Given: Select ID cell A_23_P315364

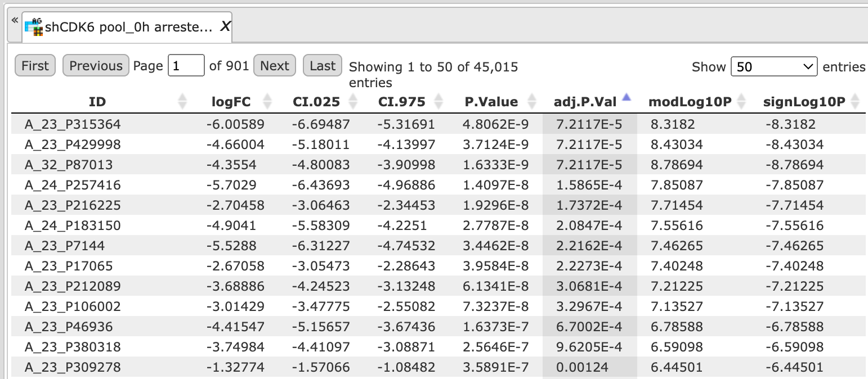Looking at the screenshot, I should pyautogui.click(x=73, y=124).
